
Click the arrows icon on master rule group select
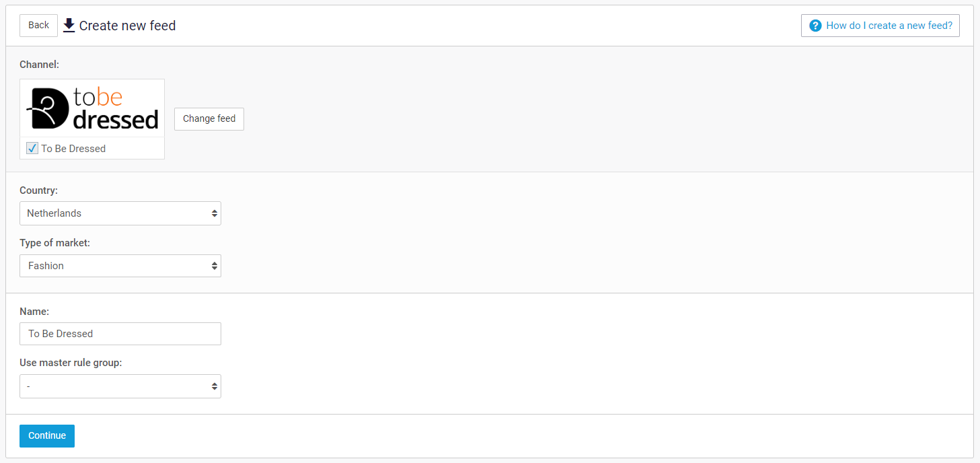(x=214, y=386)
